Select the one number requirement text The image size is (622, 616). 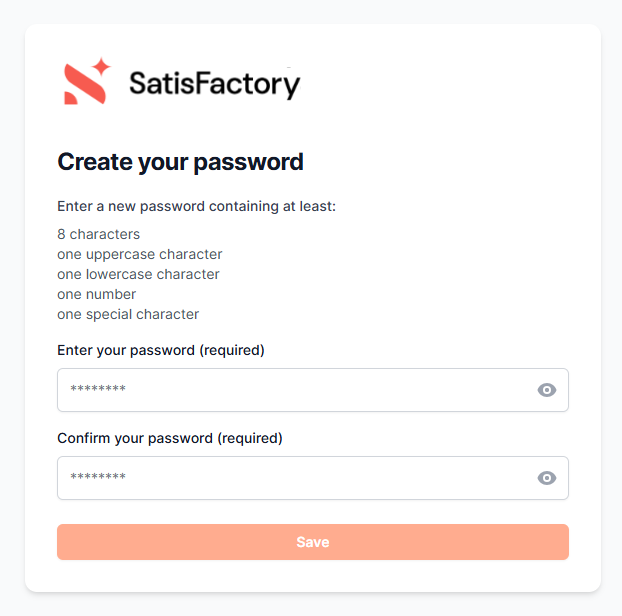pyautogui.click(x=96, y=294)
